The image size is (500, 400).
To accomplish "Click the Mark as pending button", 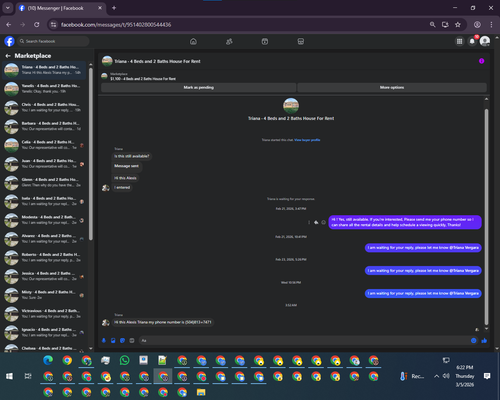I will (199, 87).
